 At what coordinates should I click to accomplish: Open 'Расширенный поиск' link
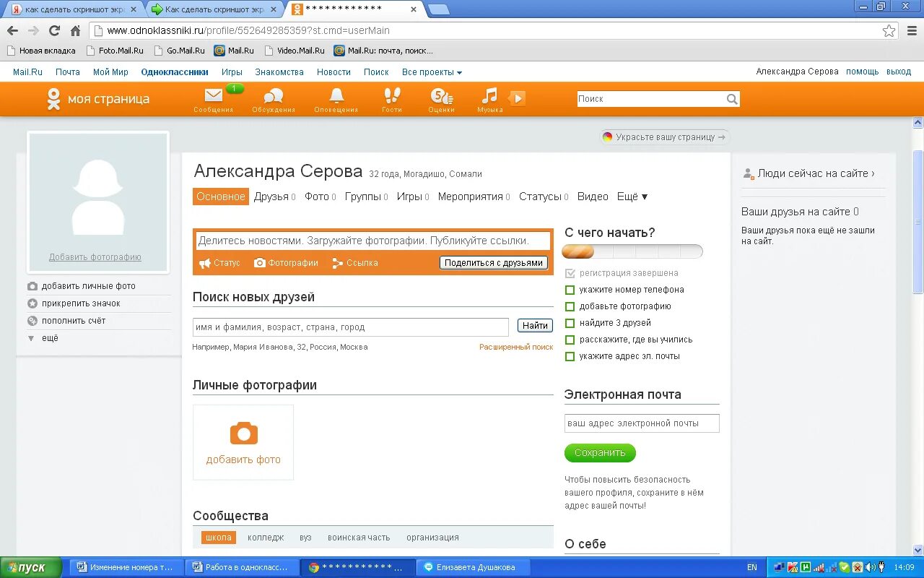pyautogui.click(x=516, y=348)
